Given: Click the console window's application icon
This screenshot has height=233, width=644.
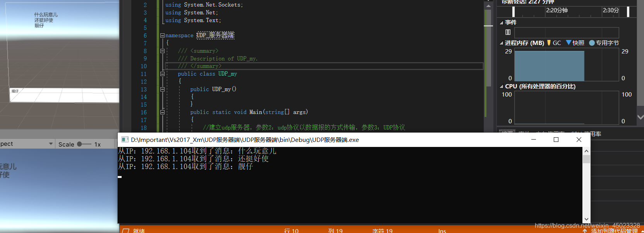Looking at the screenshot, I should pyautogui.click(x=125, y=140).
